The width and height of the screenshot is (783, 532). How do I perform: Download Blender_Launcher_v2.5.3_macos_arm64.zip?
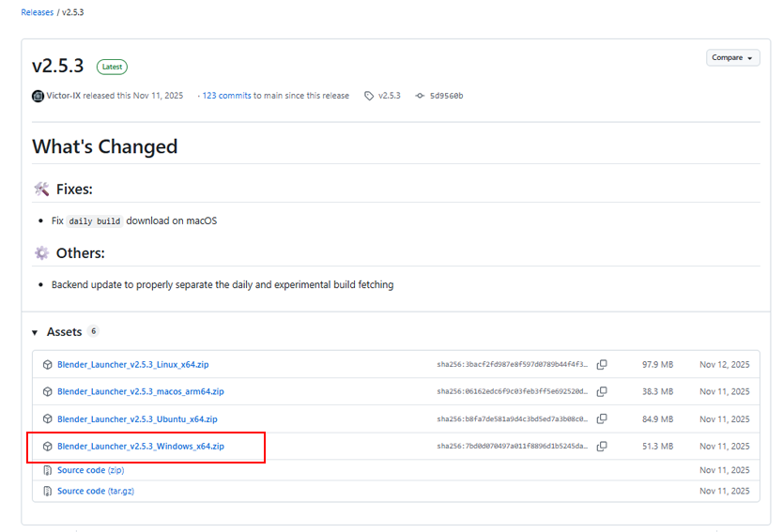(x=141, y=391)
